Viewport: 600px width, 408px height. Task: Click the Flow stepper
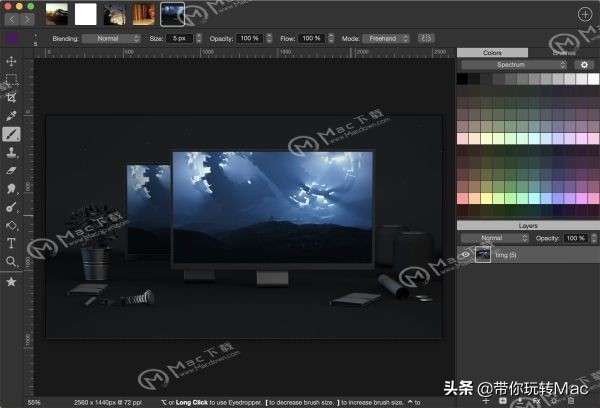(x=331, y=39)
